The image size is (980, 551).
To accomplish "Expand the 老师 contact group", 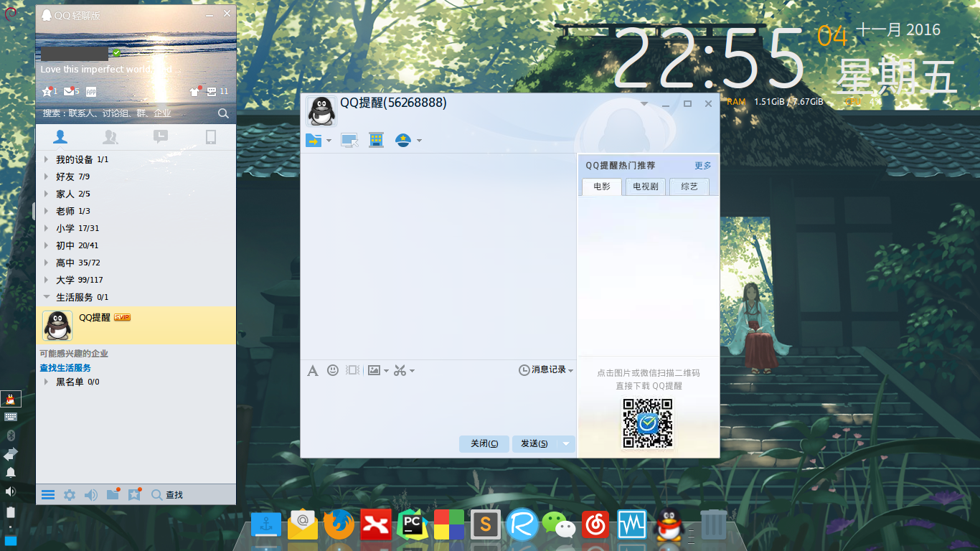I will tap(47, 211).
